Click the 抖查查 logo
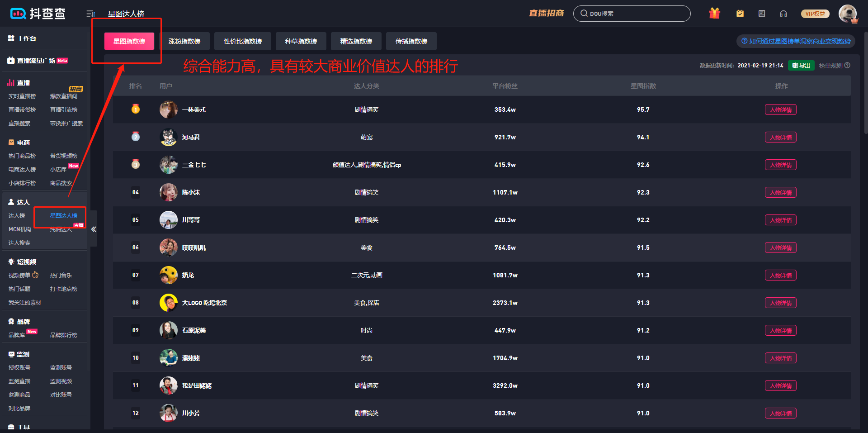 pyautogui.click(x=38, y=14)
